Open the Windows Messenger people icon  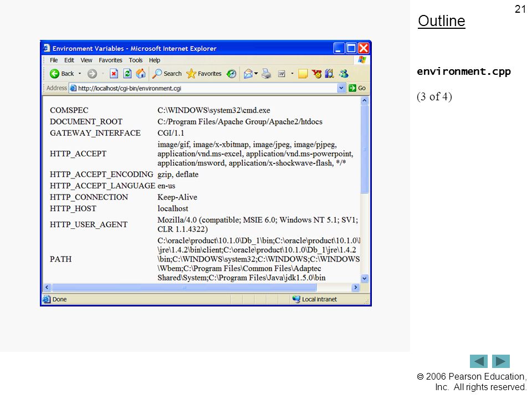344,74
